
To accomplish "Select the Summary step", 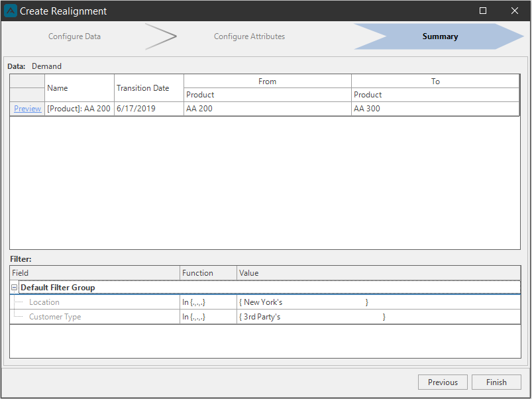I will [440, 36].
